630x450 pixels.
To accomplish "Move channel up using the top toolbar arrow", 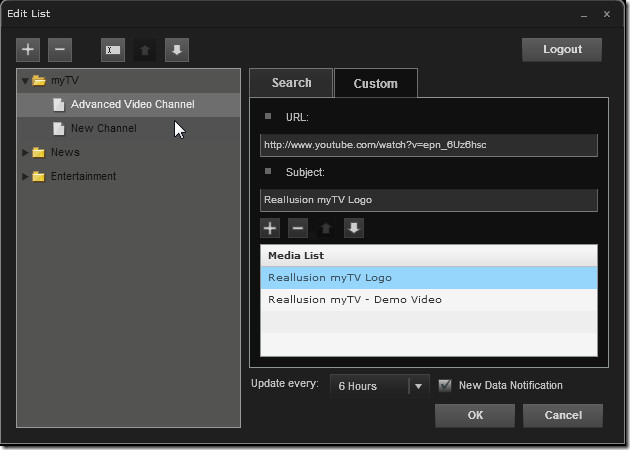I will [145, 49].
